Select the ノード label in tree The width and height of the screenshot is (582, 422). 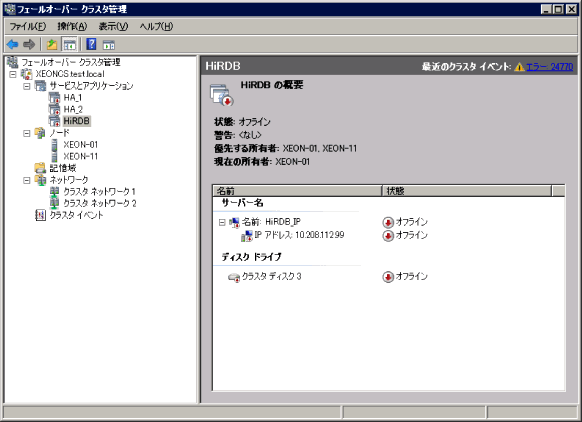(60, 133)
